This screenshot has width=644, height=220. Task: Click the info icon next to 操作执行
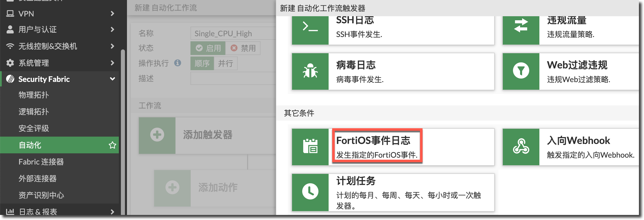coord(178,63)
